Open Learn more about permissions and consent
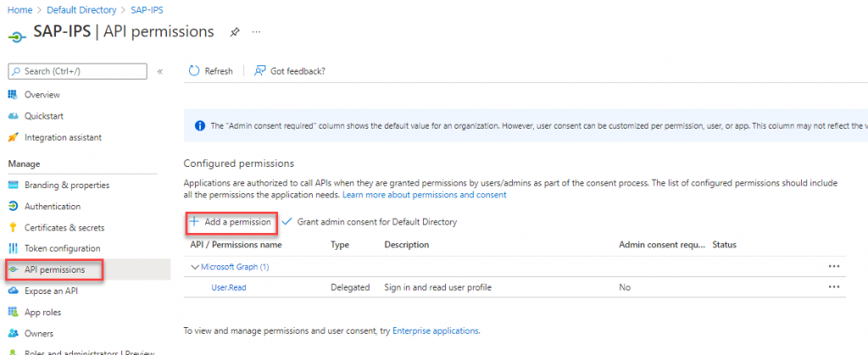 point(425,195)
